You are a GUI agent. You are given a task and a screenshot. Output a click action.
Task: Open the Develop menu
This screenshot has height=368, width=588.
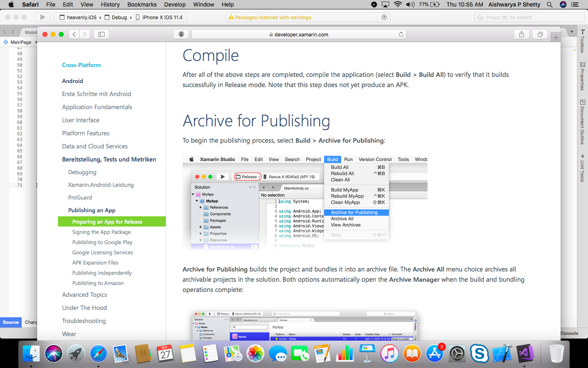point(175,4)
